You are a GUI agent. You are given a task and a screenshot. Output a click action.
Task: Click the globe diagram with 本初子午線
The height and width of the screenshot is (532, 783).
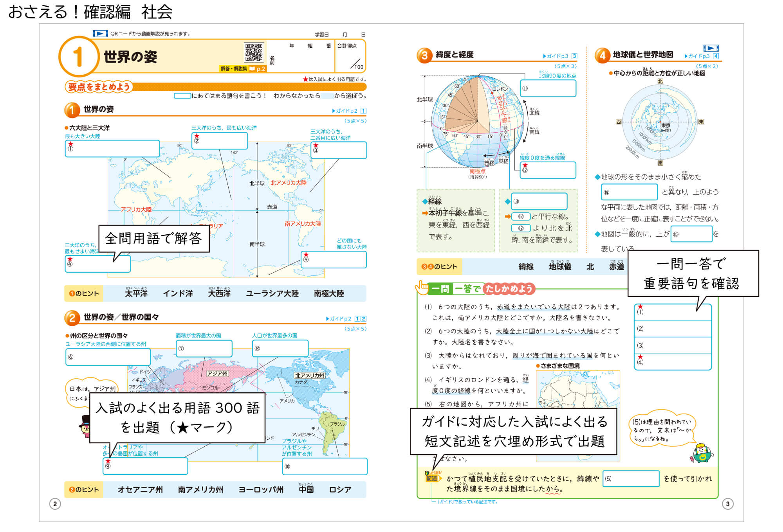click(x=478, y=121)
